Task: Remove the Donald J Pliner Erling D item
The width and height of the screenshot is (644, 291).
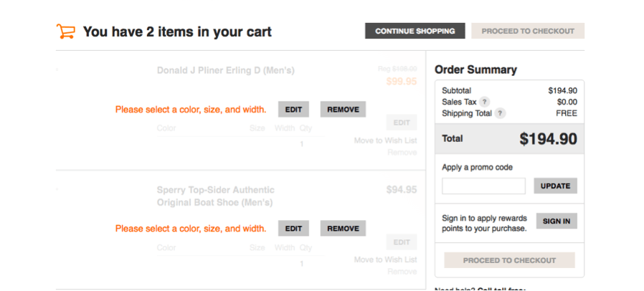Action: click(343, 110)
